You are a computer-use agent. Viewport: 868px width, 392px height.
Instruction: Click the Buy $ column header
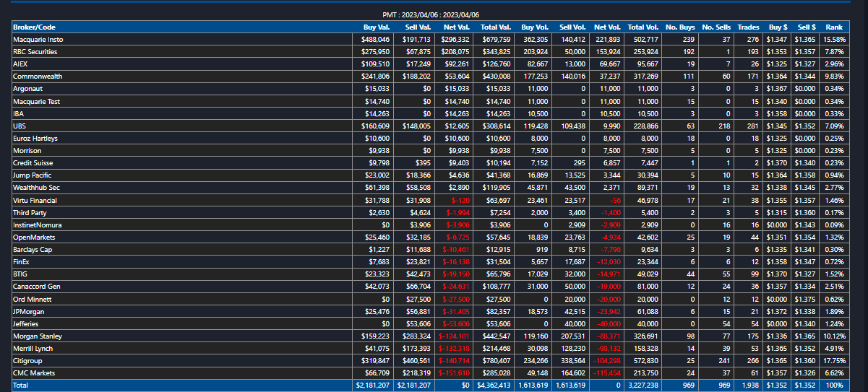pyautogui.click(x=776, y=27)
